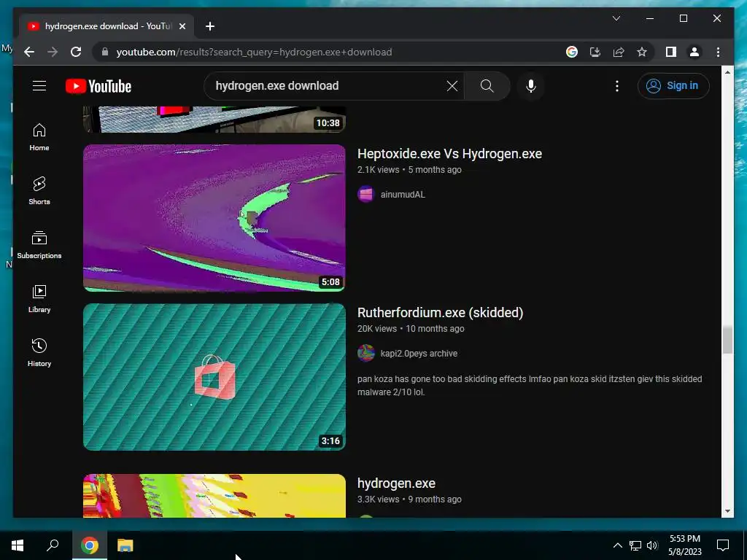View site information lock icon

105,52
